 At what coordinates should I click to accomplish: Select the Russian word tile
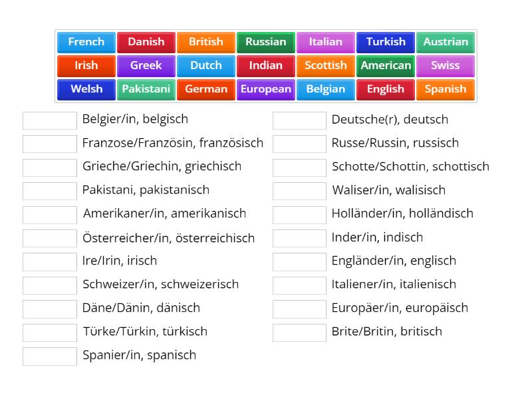[x=266, y=42]
